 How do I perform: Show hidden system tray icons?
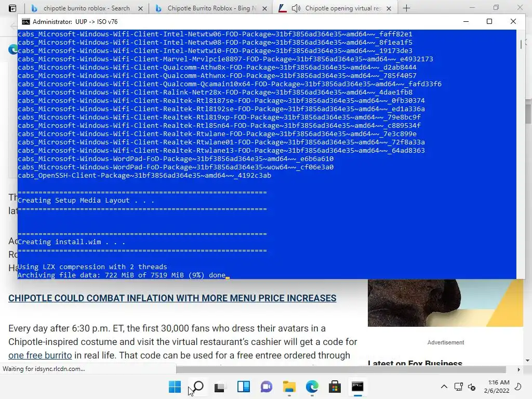coord(444,387)
